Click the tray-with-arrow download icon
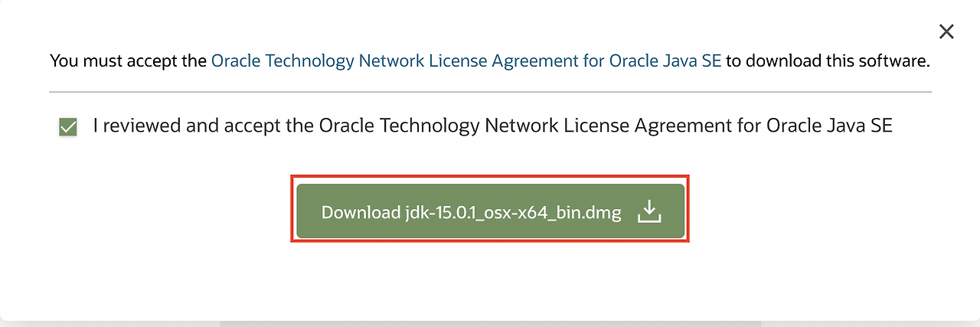980x327 pixels. pos(648,211)
